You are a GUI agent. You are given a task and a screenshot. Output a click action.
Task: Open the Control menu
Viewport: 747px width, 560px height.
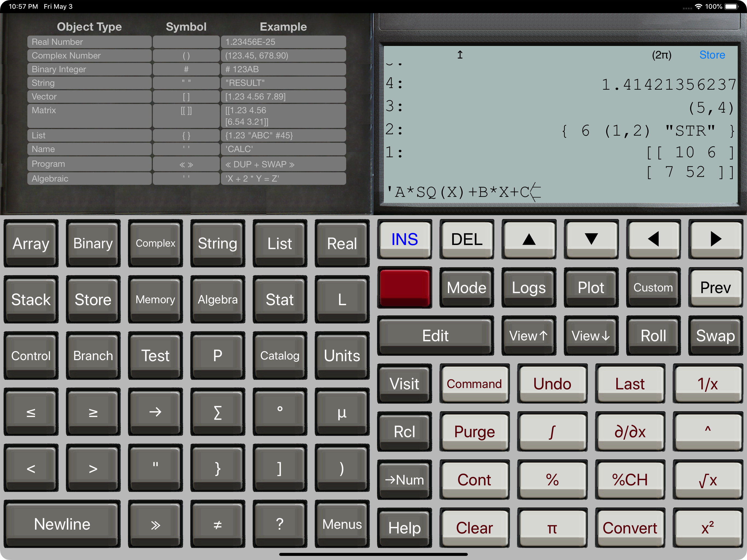31,356
